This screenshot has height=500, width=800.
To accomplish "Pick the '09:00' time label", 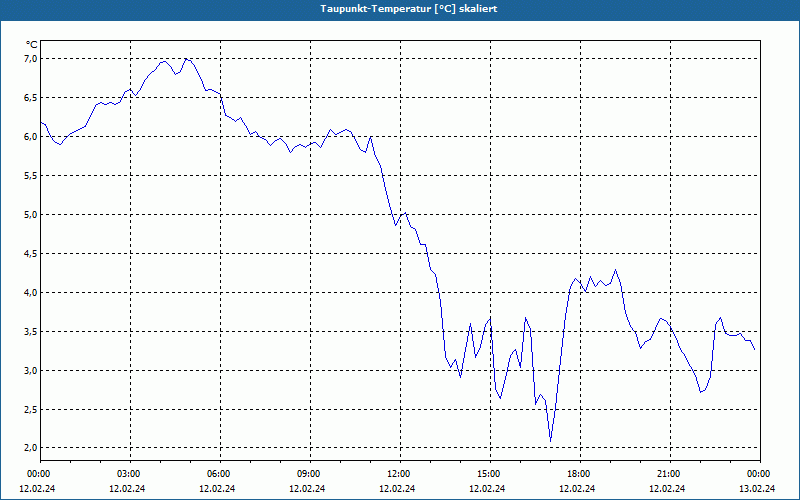I will pos(309,474).
